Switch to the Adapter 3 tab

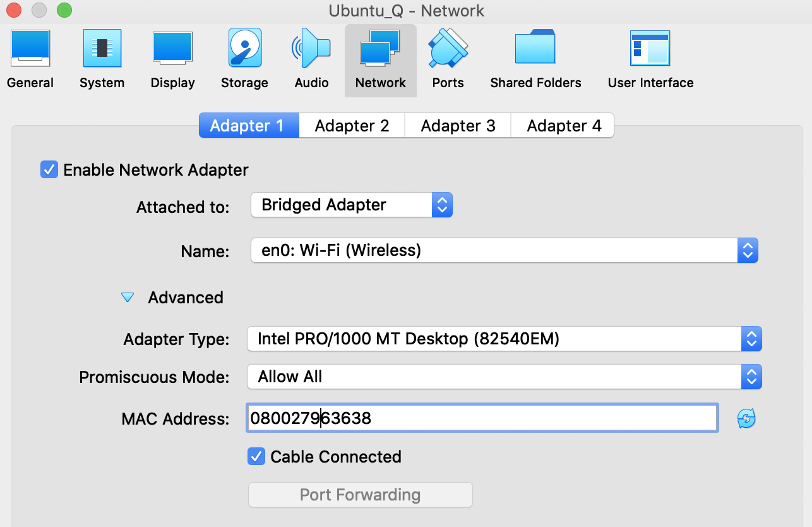click(x=458, y=126)
